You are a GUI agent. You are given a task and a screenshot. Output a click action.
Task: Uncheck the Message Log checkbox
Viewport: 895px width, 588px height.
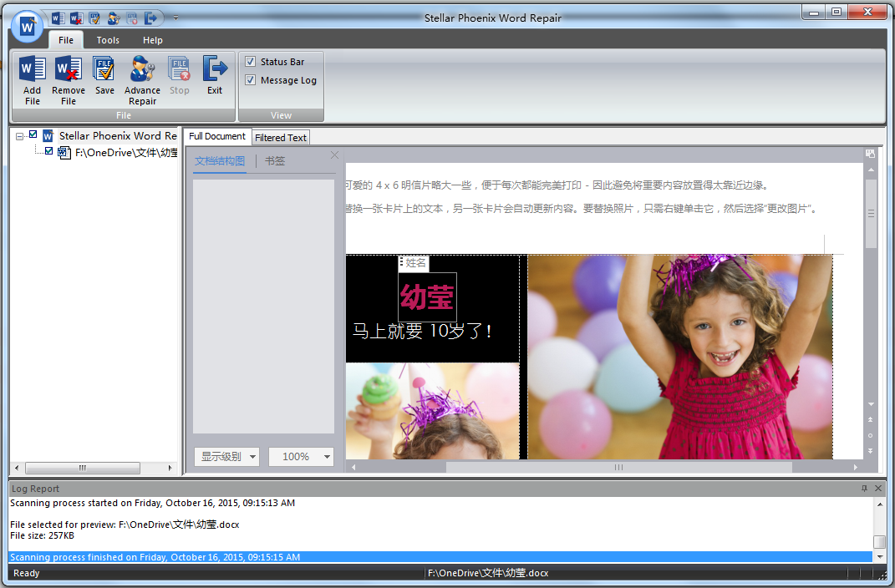[251, 80]
